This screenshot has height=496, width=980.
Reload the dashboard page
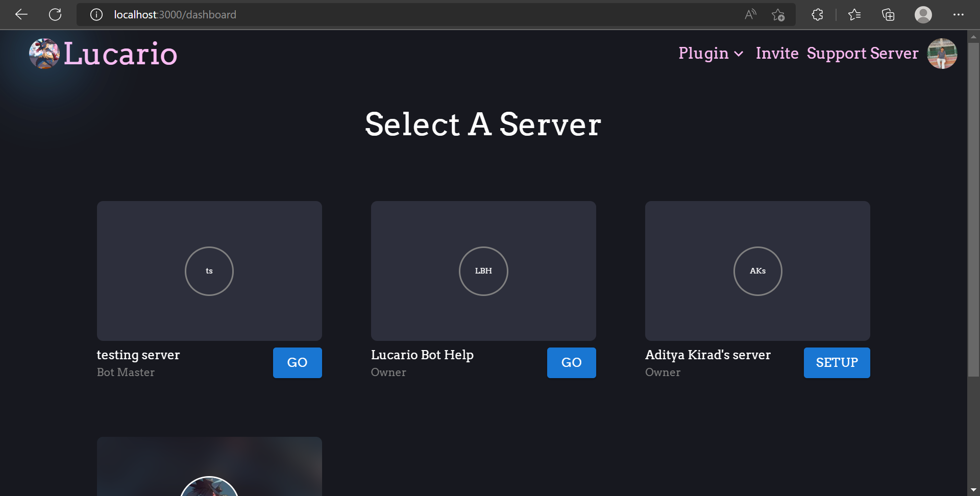[55, 15]
